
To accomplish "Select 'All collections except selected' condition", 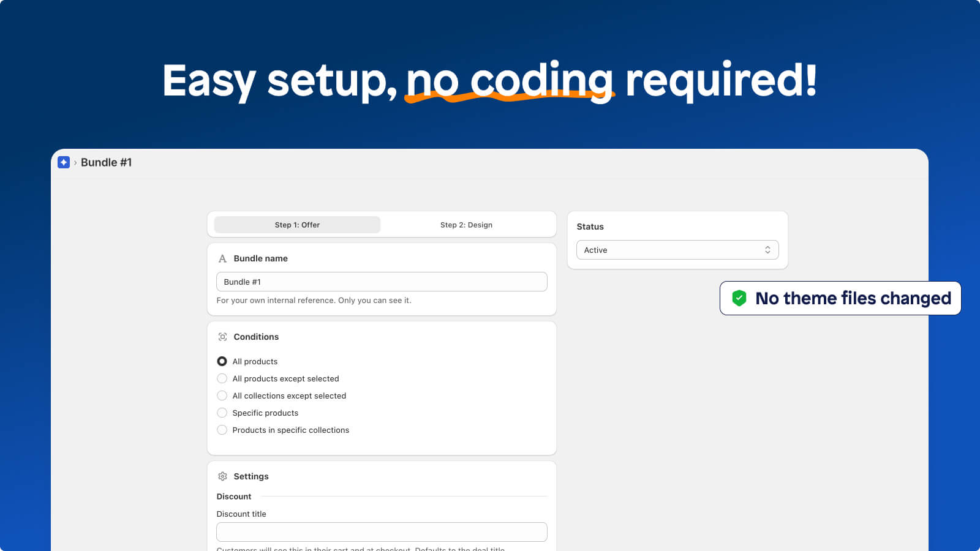I will 222,395.
